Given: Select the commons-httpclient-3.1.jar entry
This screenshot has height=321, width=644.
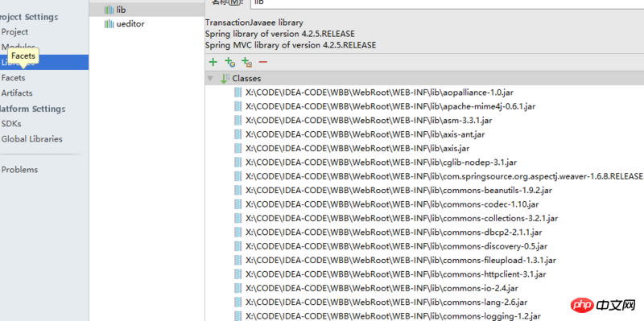Looking at the screenshot, I should tap(395, 274).
